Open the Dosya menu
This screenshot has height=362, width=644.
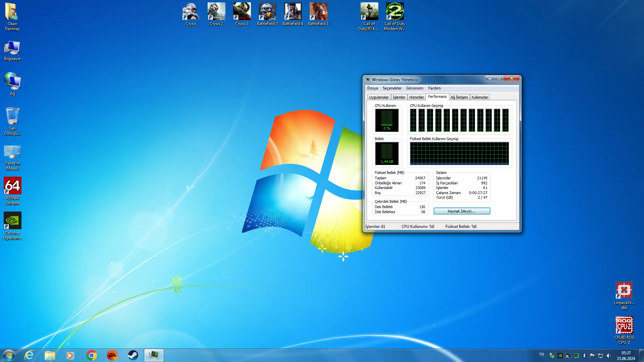tap(372, 88)
